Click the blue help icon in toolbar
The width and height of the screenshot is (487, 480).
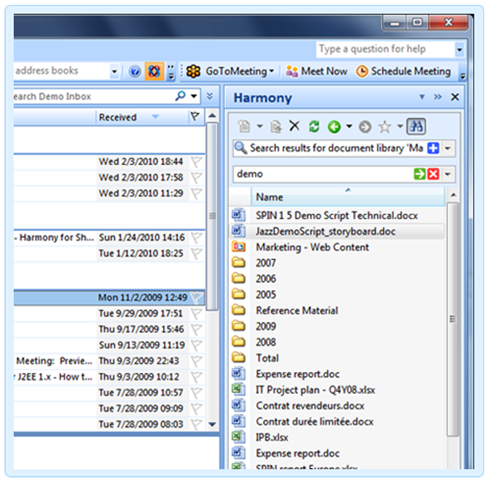(x=135, y=71)
